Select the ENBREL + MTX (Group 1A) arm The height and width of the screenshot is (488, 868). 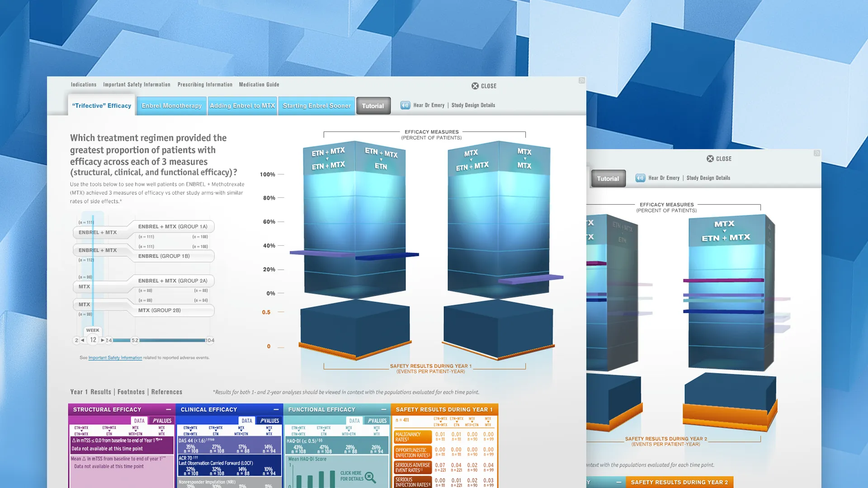coord(173,226)
